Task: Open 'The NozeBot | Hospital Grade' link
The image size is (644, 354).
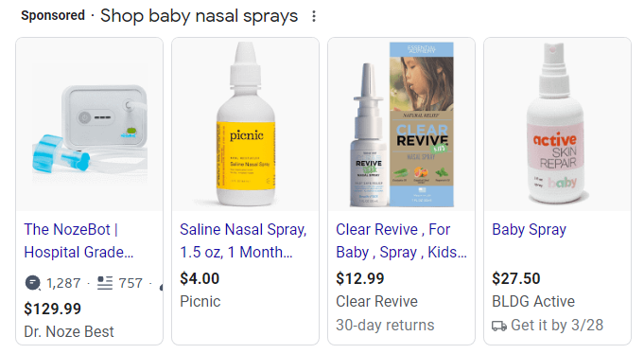Action: pos(78,240)
